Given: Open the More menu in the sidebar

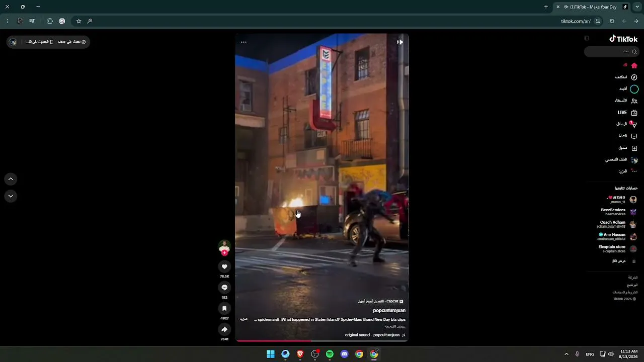Looking at the screenshot, I should coord(628,171).
